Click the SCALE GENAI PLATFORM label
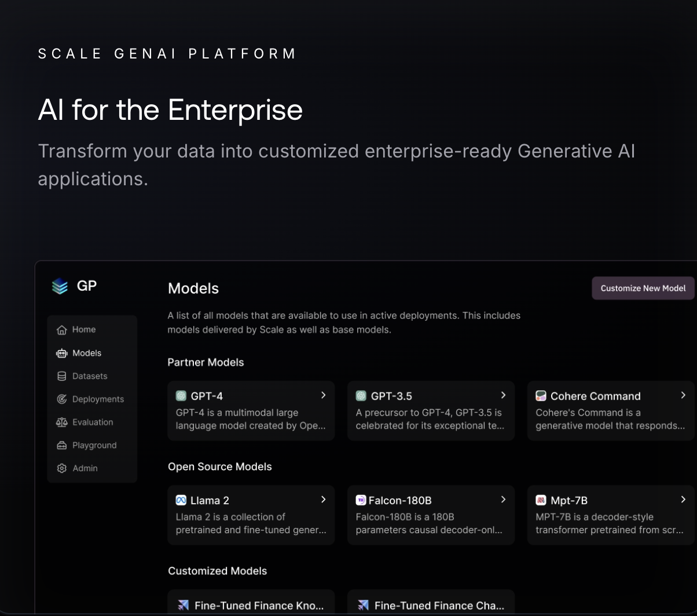The width and height of the screenshot is (697, 616). (x=167, y=54)
